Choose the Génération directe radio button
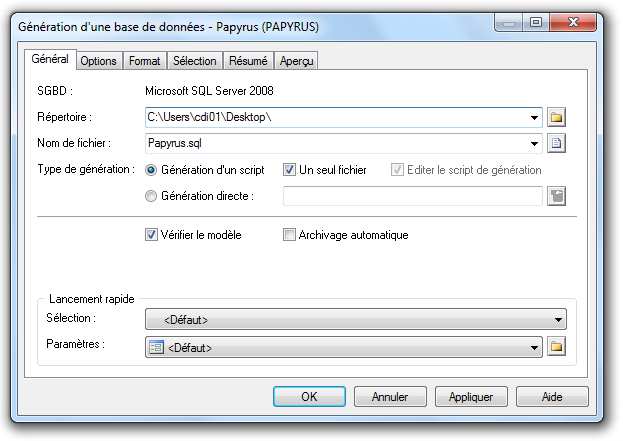This screenshot has width=623, height=441. [x=152, y=196]
